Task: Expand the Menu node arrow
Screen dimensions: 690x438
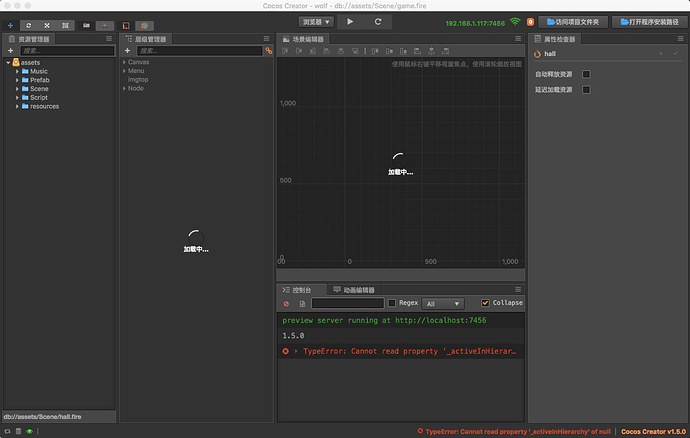Action: (124, 71)
